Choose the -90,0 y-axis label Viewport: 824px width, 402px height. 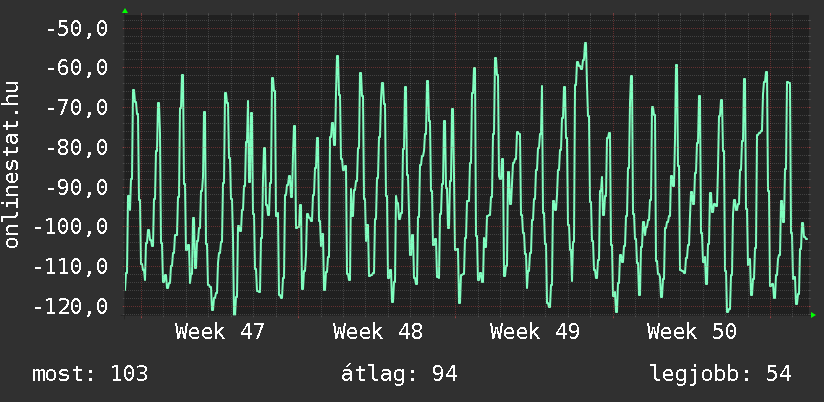pyautogui.click(x=76, y=187)
